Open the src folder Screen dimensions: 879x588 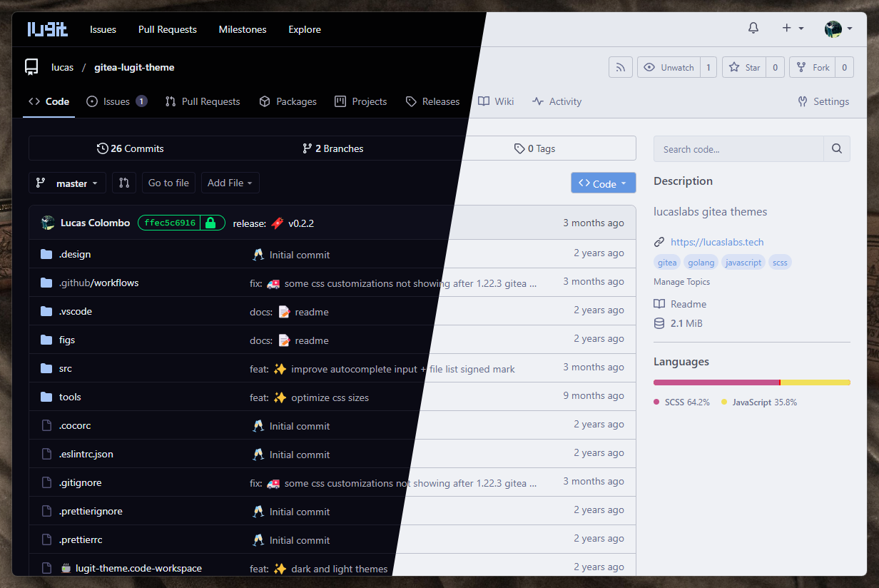65,368
